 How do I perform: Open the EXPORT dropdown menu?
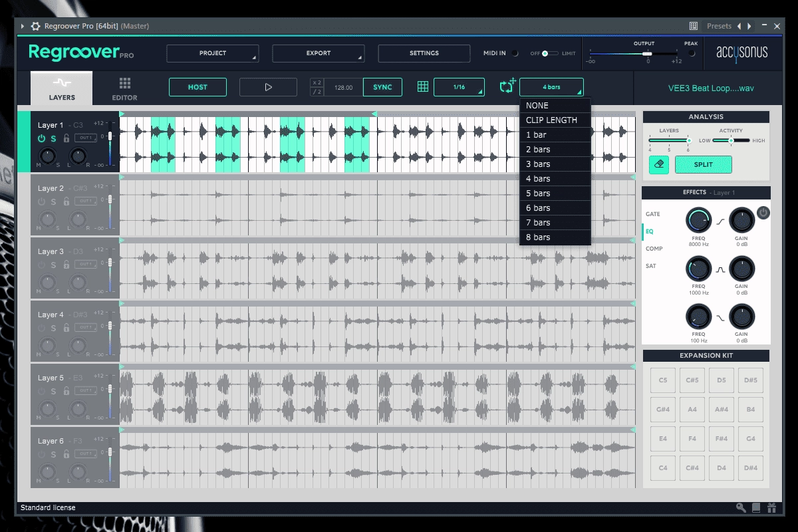click(x=319, y=53)
